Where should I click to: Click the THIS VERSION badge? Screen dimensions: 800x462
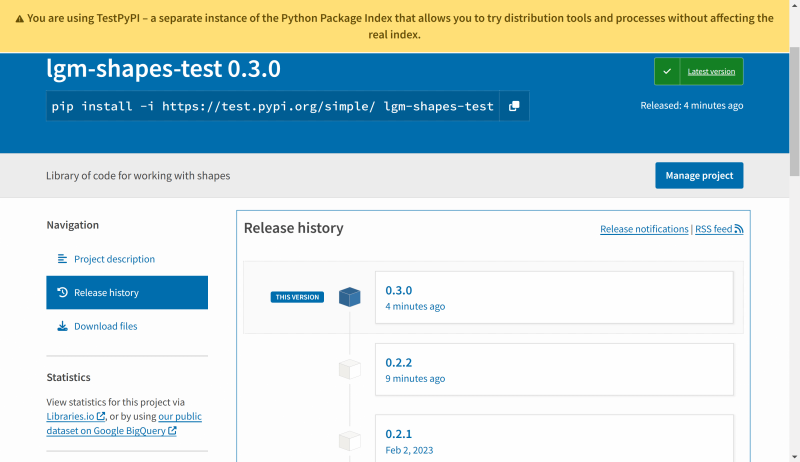pyautogui.click(x=297, y=297)
